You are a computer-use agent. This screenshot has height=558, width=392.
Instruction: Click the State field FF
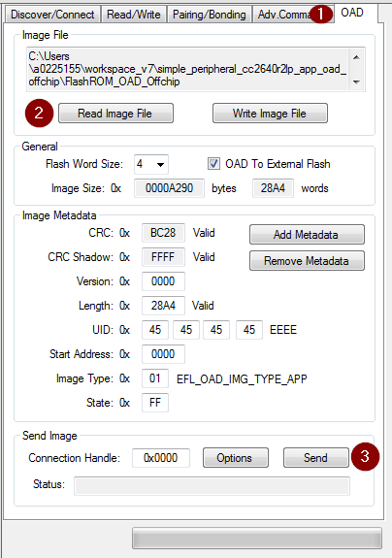pos(155,403)
